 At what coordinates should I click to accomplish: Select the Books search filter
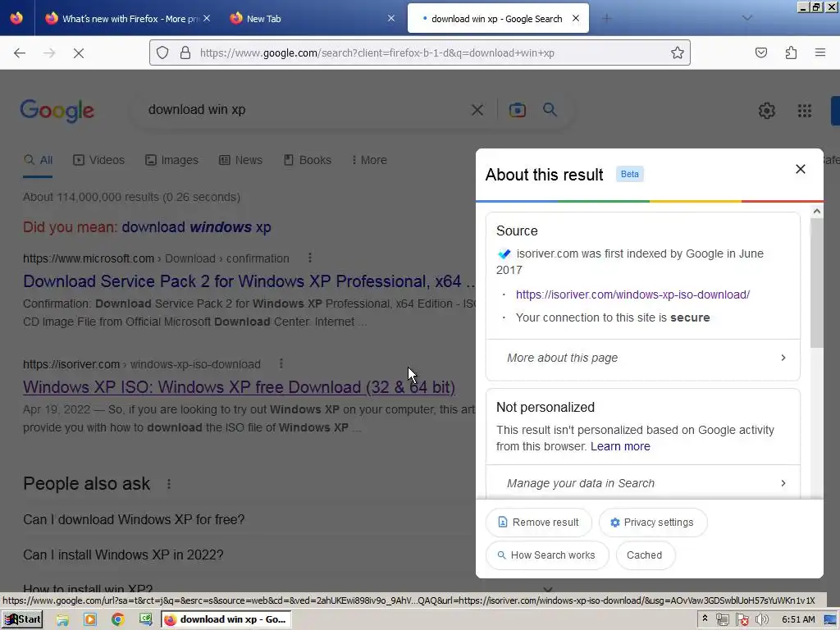point(307,160)
